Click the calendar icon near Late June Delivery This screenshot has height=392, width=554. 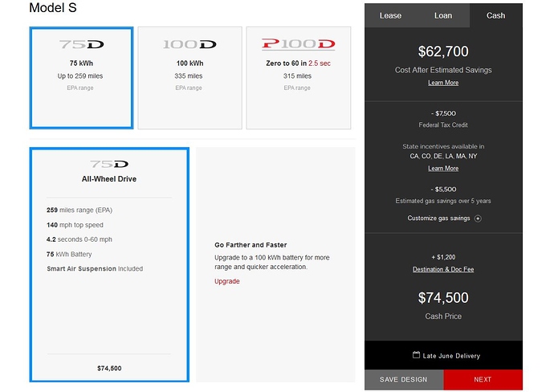(417, 355)
